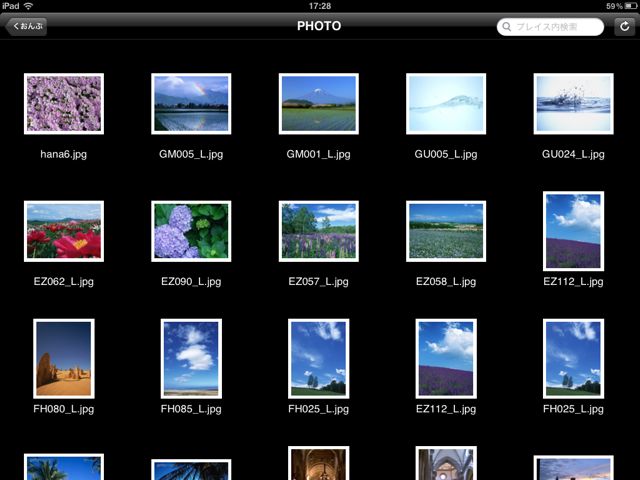Select the hana6.jpg file name
640x480 pixels.
pos(64,154)
